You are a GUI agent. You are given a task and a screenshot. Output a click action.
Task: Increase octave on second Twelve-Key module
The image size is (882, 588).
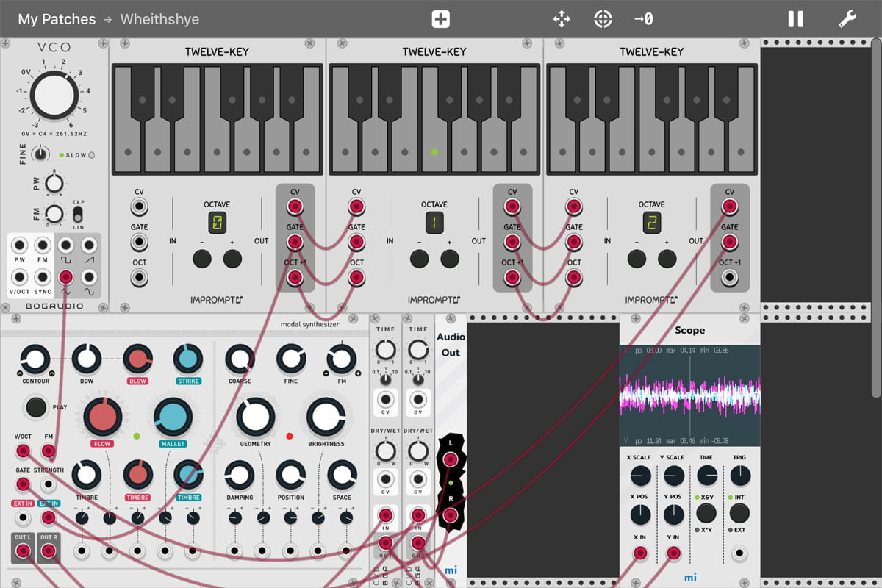(451, 259)
